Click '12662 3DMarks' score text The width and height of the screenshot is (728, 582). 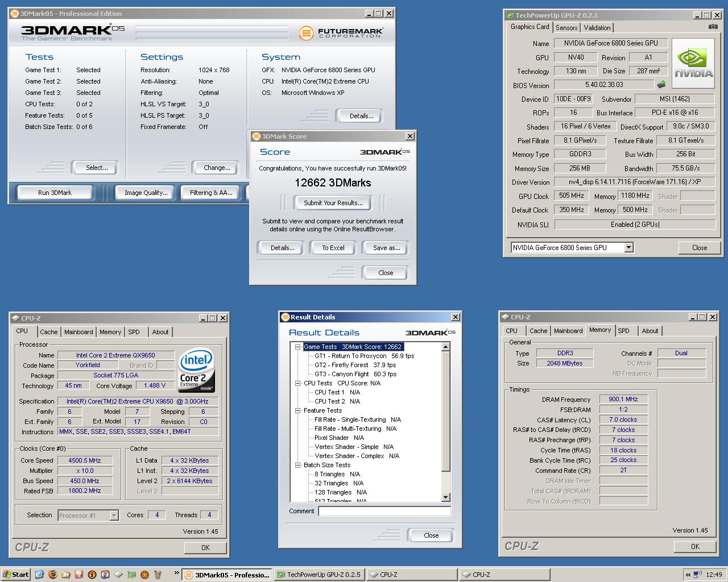[x=333, y=182]
